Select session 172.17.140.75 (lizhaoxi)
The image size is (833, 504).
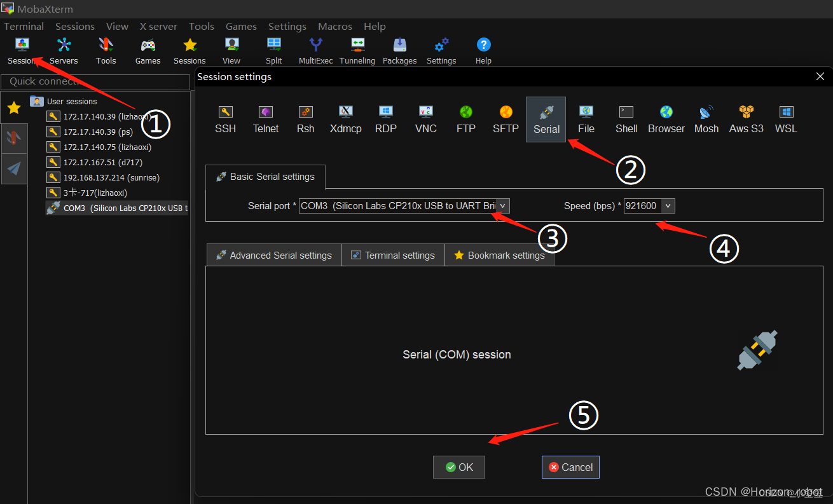click(99, 147)
